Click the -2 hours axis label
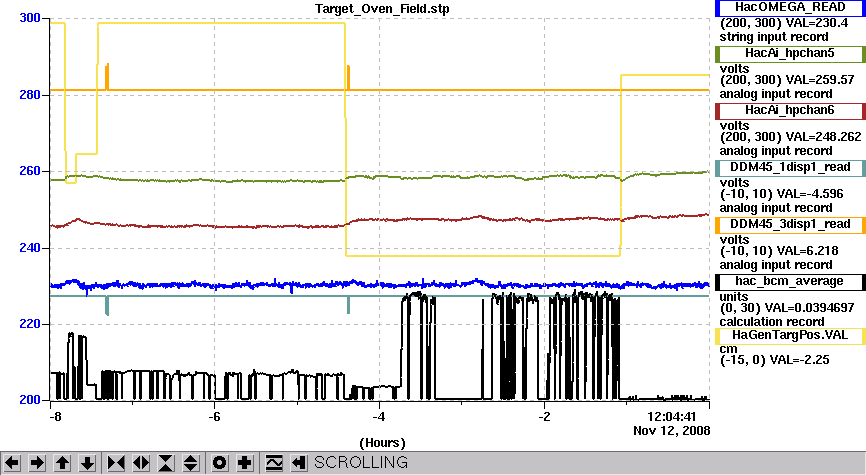Image resolution: width=866 pixels, height=475 pixels. pos(544,416)
